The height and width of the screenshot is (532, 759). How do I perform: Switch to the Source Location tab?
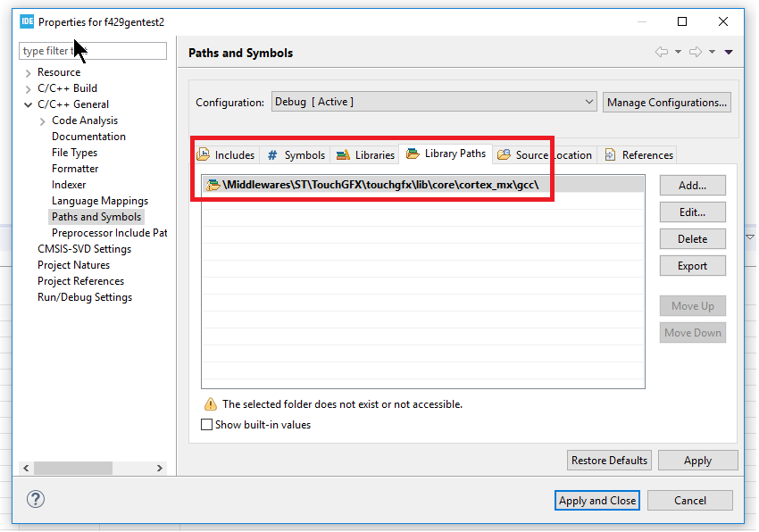[545, 155]
